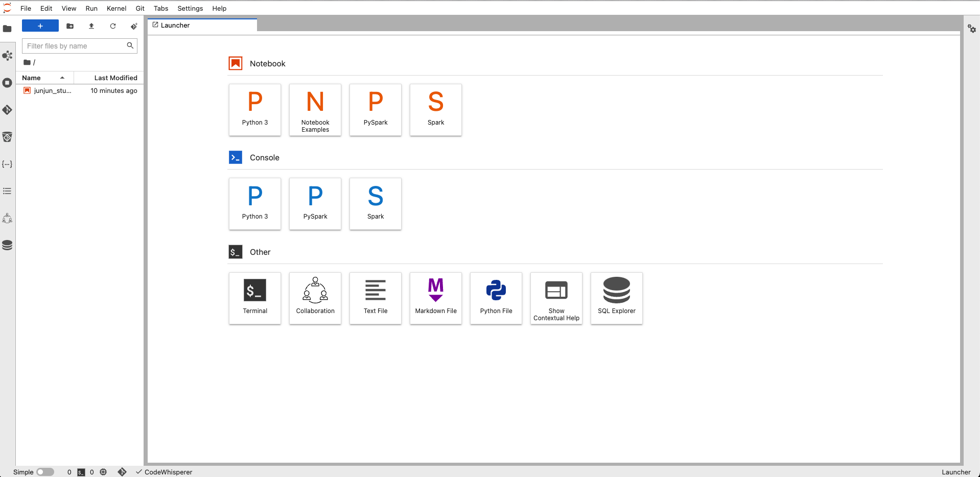Click the Git clone toolbar icon
Image resolution: width=980 pixels, height=477 pixels.
click(x=134, y=26)
